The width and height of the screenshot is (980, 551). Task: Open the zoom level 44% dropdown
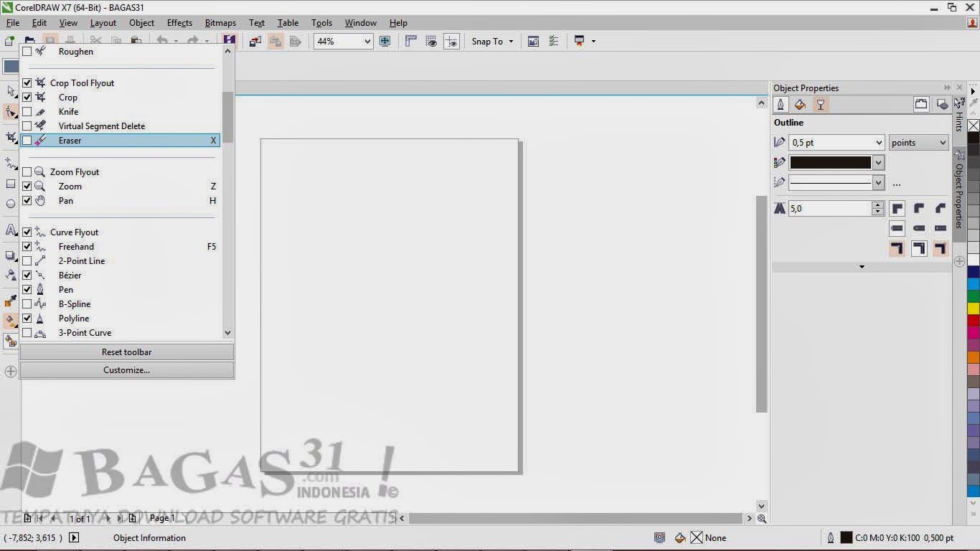[367, 42]
